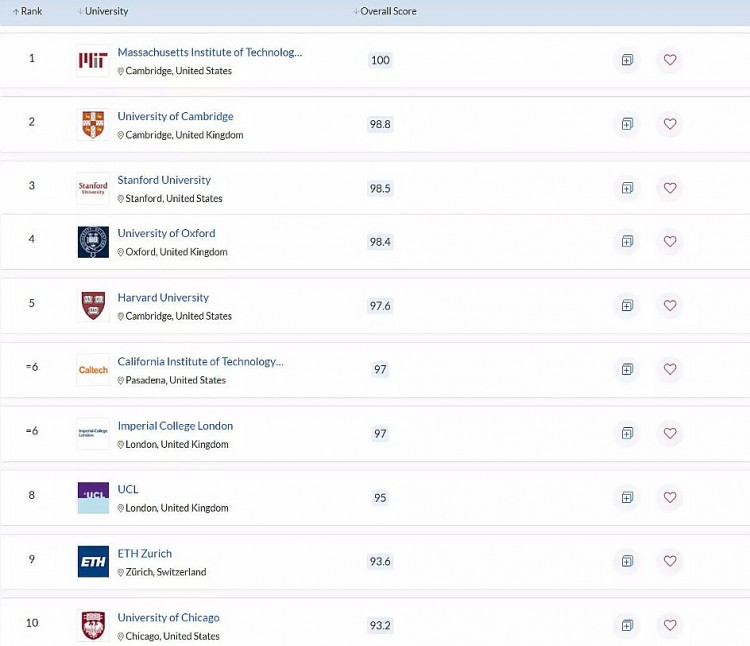This screenshot has width=750, height=646.
Task: Sort the list by University name
Action: click(103, 11)
